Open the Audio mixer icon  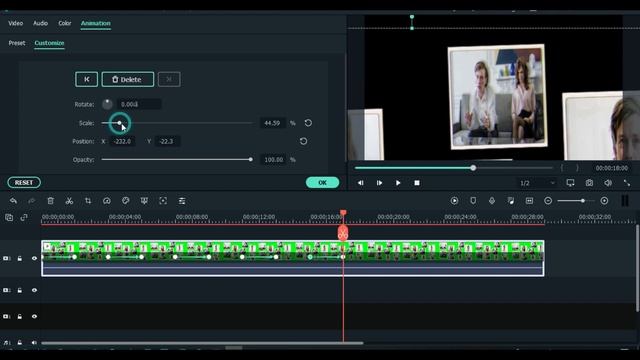pos(511,201)
